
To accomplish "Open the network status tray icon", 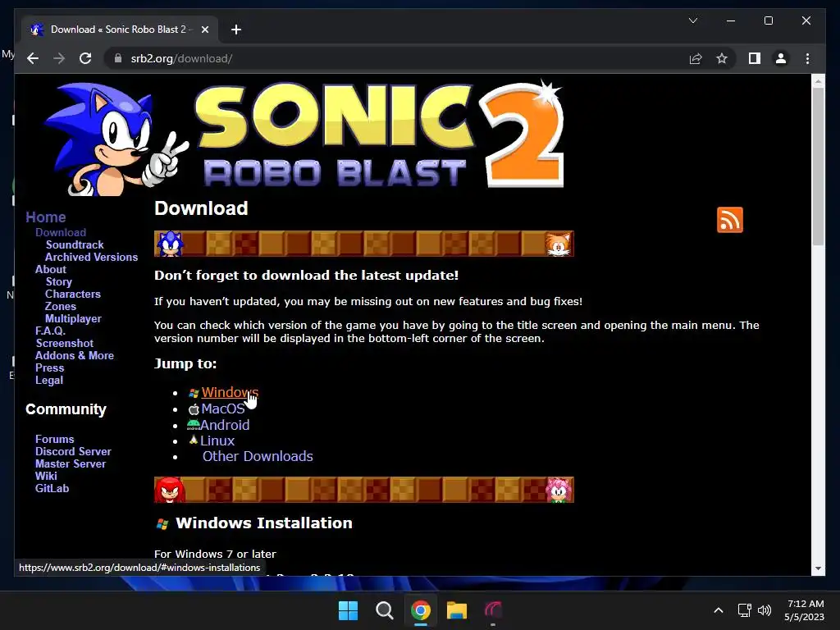I will click(x=744, y=610).
